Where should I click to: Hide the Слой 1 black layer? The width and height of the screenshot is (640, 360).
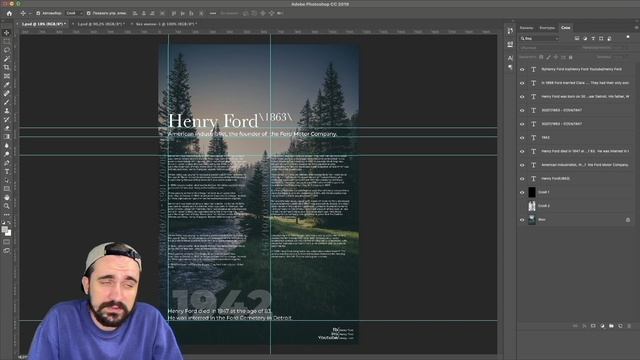pos(522,192)
